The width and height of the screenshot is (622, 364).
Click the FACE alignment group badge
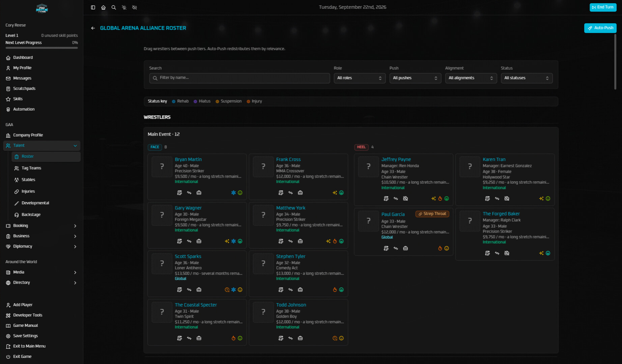coord(155,147)
